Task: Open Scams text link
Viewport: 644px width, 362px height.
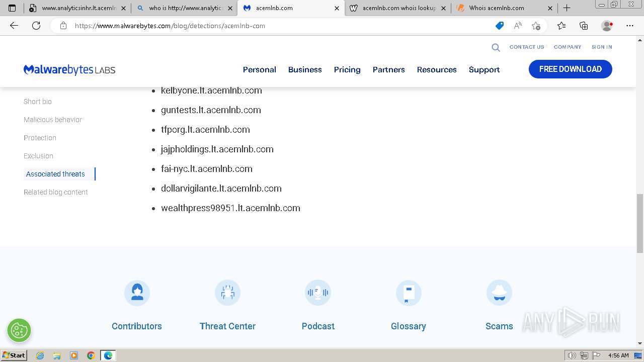Action: (499, 326)
